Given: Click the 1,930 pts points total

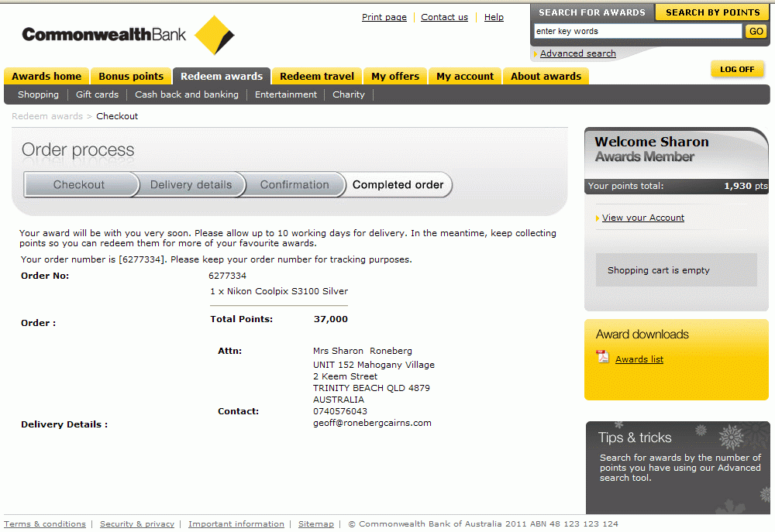Looking at the screenshot, I should (x=746, y=186).
